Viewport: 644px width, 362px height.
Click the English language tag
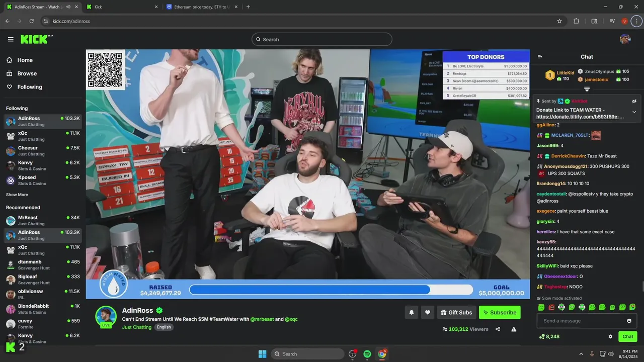[x=164, y=327]
